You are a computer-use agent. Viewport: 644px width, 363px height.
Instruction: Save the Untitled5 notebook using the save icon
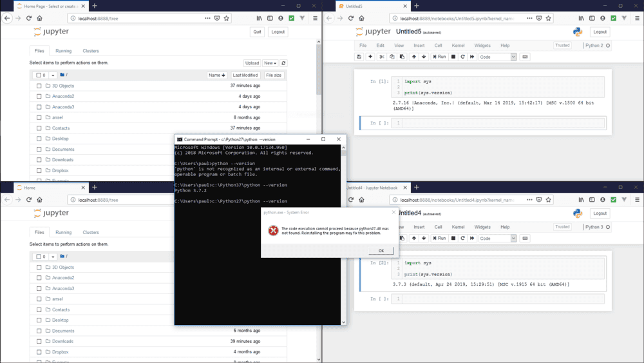(359, 57)
